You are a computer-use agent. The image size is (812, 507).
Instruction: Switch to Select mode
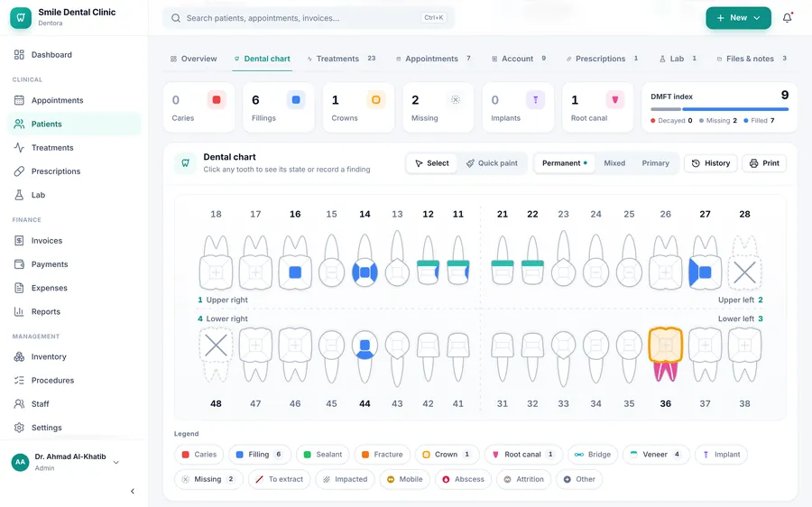pyautogui.click(x=431, y=163)
